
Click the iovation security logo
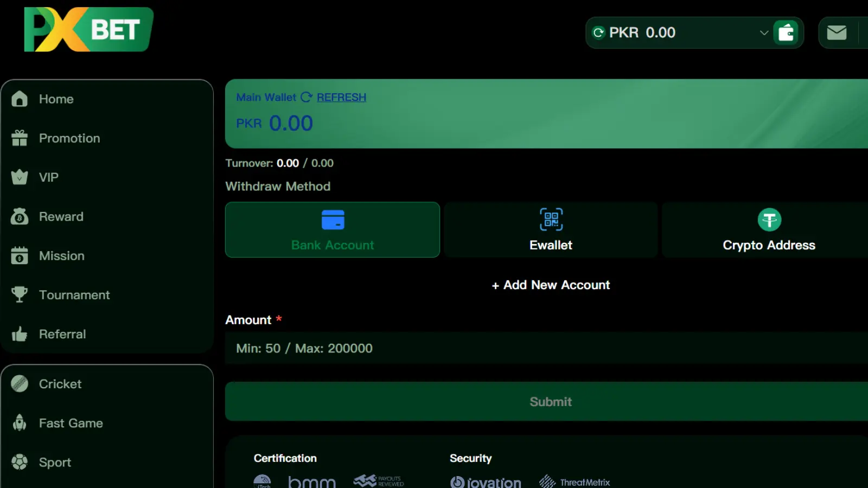[486, 482]
